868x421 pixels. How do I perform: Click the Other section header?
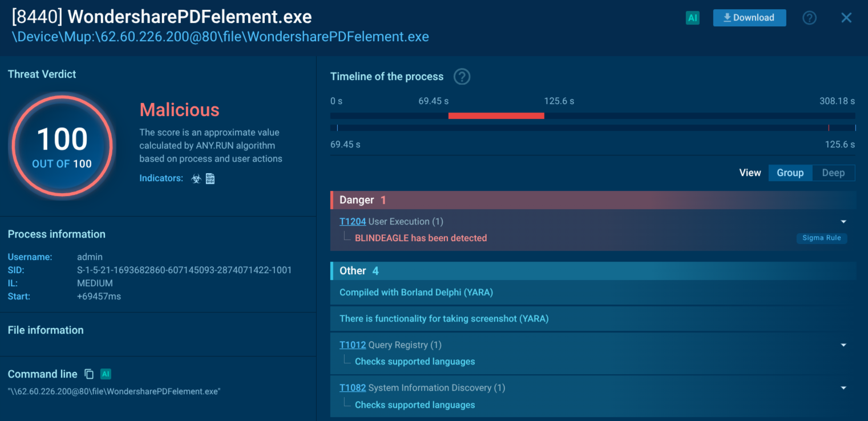(x=593, y=271)
